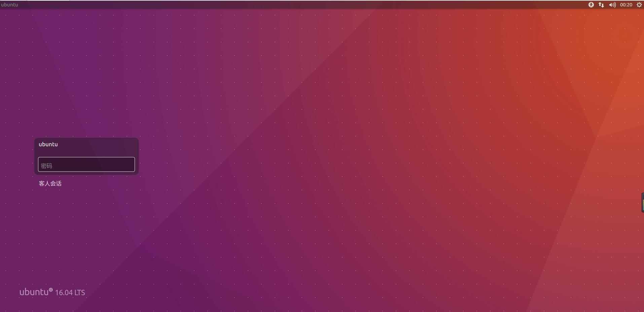Open the accessibility menu icon
Viewport: 644px width, 312px height.
591,5
